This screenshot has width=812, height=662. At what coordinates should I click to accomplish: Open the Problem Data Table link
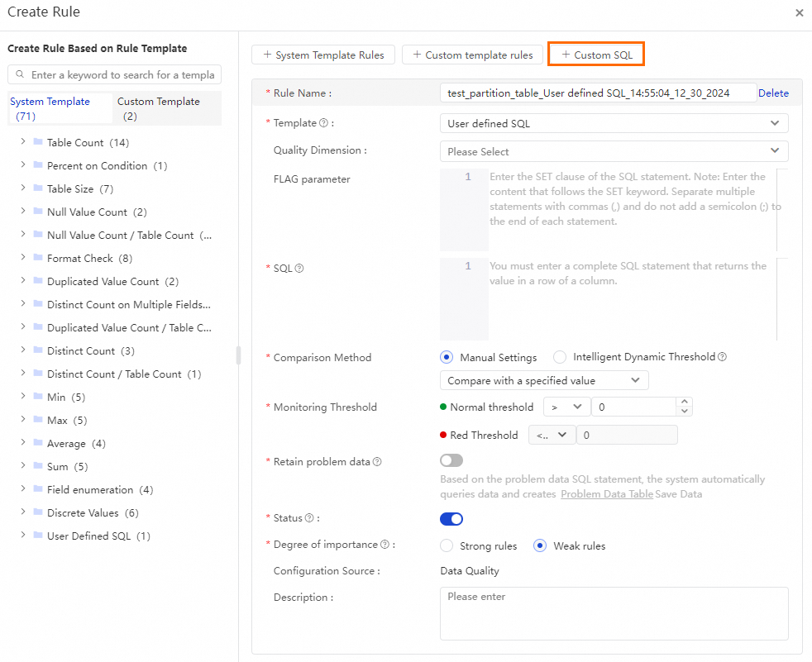[x=607, y=493]
